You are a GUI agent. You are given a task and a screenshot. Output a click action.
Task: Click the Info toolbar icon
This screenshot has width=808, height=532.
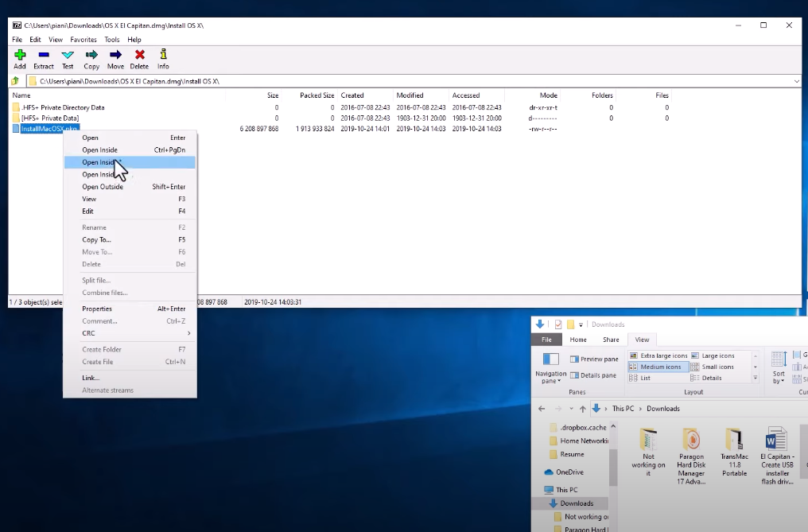click(x=163, y=59)
